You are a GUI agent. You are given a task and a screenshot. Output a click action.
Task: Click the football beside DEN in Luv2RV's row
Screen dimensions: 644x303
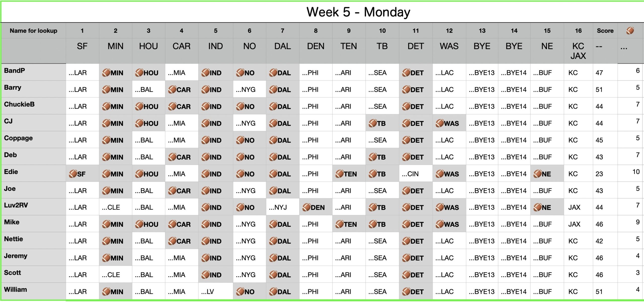pos(306,207)
